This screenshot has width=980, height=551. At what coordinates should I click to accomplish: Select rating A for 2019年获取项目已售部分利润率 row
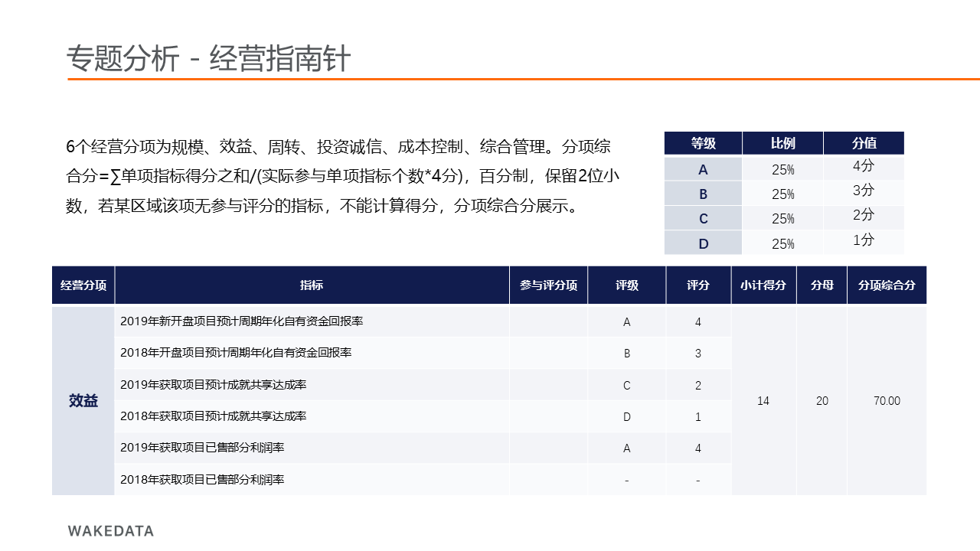(627, 448)
